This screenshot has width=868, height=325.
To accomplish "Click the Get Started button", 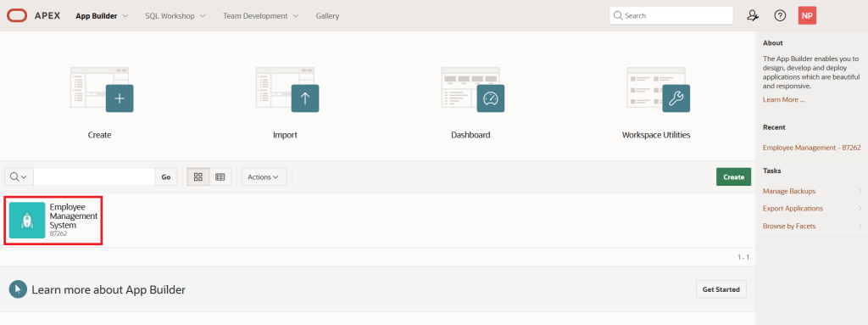I will click(x=721, y=289).
